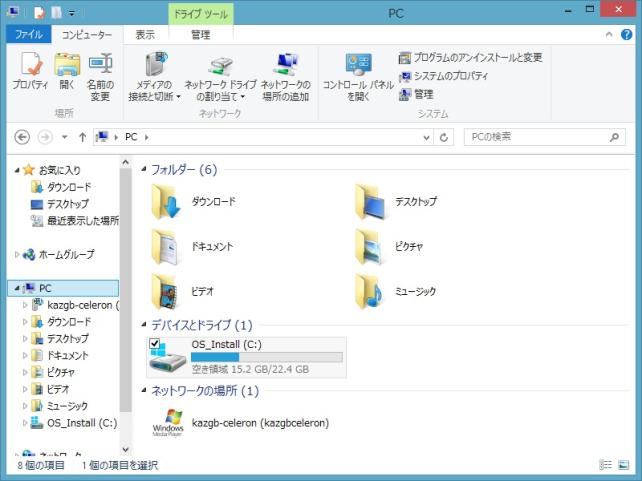642x481 pixels.
Task: Click the PC system icon in title bar
Action: (x=13, y=12)
